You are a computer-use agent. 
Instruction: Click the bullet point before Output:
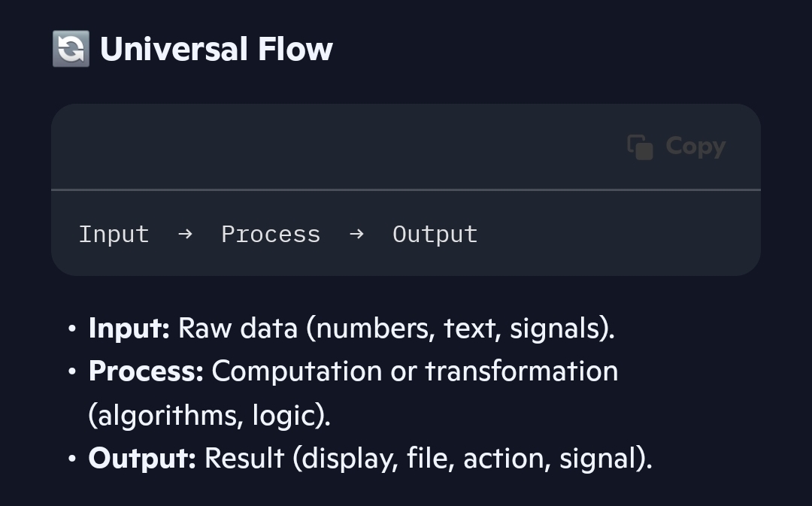tap(71, 459)
